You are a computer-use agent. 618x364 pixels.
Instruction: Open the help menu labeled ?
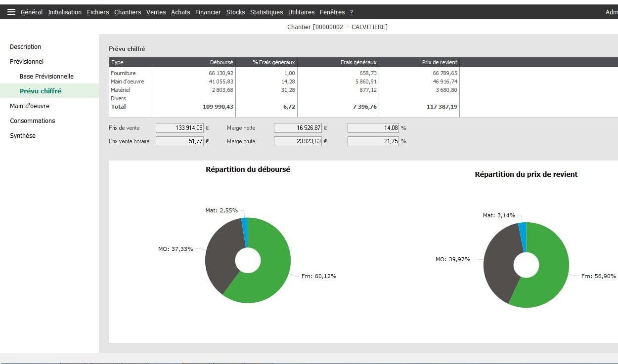click(351, 12)
